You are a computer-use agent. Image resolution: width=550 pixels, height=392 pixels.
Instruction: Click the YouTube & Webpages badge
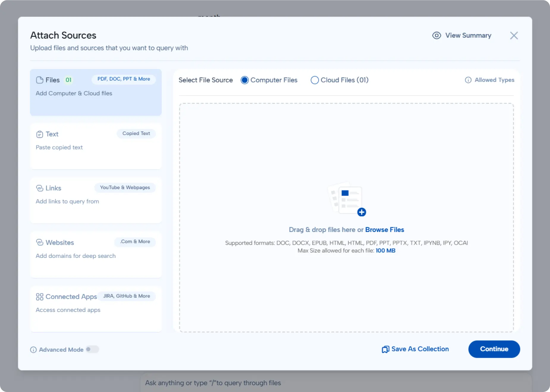tap(125, 188)
